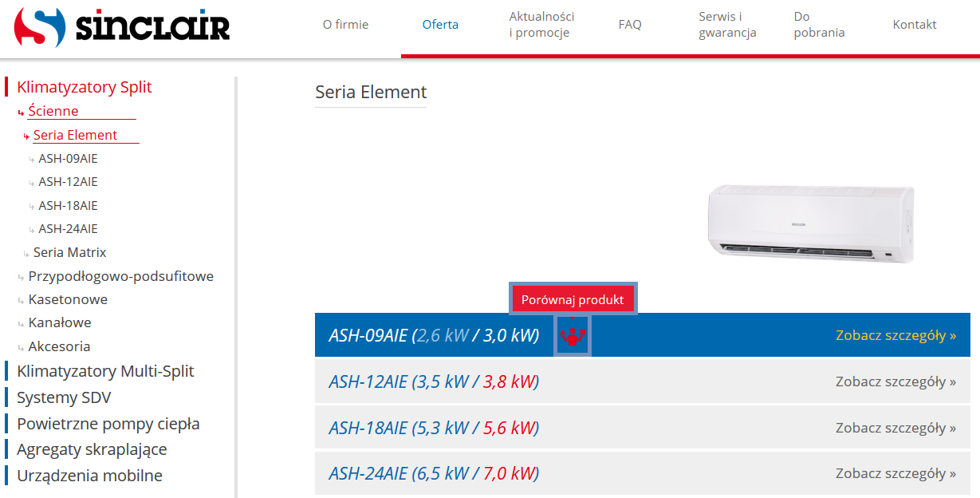Expand Klimatyzatory Multi-Split category
980x498 pixels.
coord(105,371)
